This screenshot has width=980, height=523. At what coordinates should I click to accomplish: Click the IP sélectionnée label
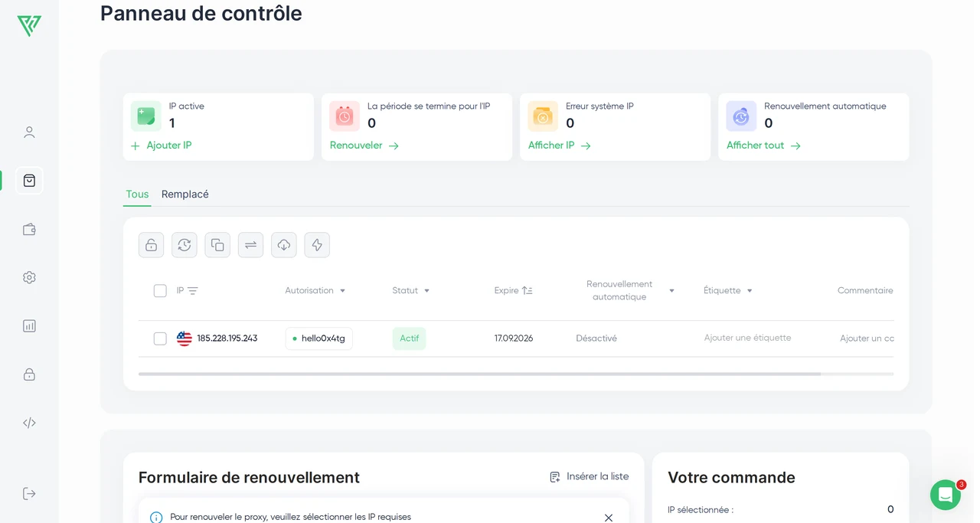point(701,510)
